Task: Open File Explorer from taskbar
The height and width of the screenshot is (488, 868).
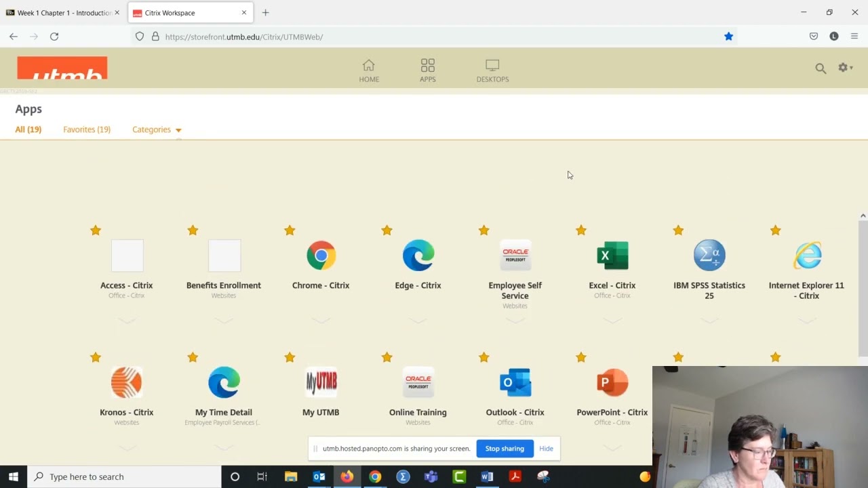Action: click(x=291, y=477)
